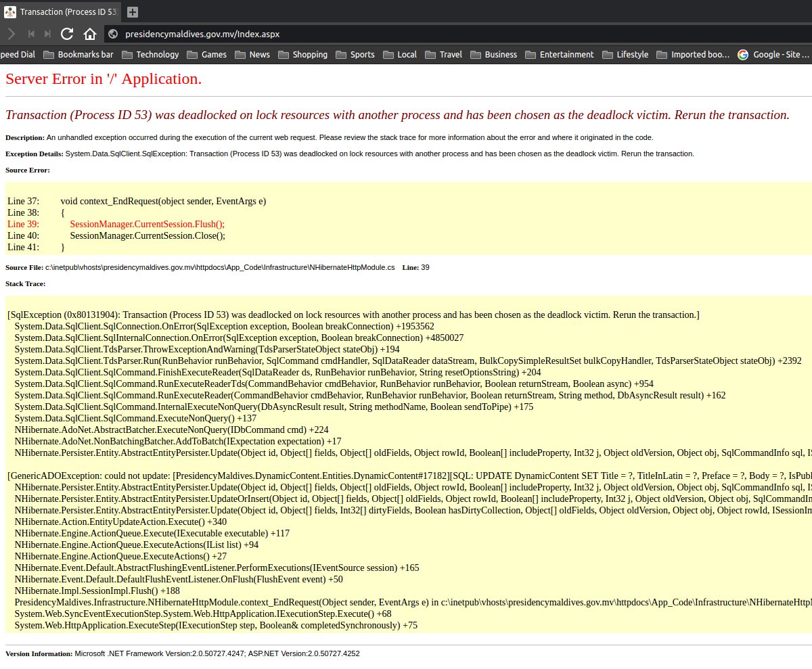Click the TdsParser.ThrowExceptionAndWarning +194 stack line
The width and height of the screenshot is (812, 669).
point(207,349)
